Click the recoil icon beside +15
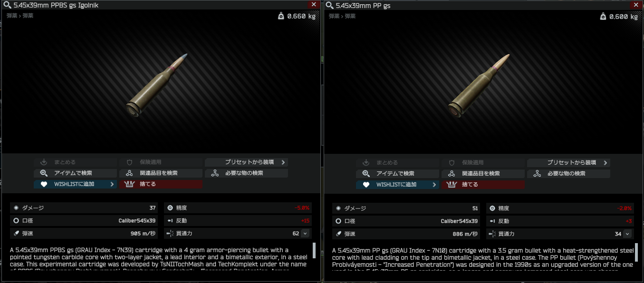The image size is (644, 283). coord(170,221)
